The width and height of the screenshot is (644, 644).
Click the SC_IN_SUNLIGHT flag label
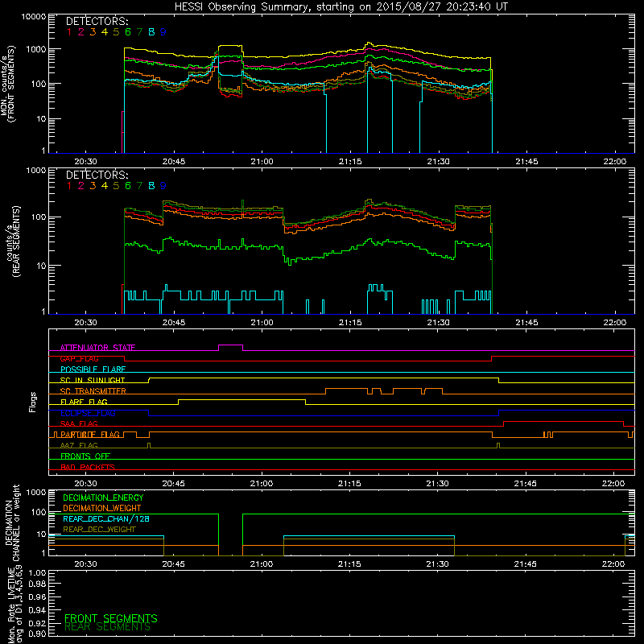93,380
